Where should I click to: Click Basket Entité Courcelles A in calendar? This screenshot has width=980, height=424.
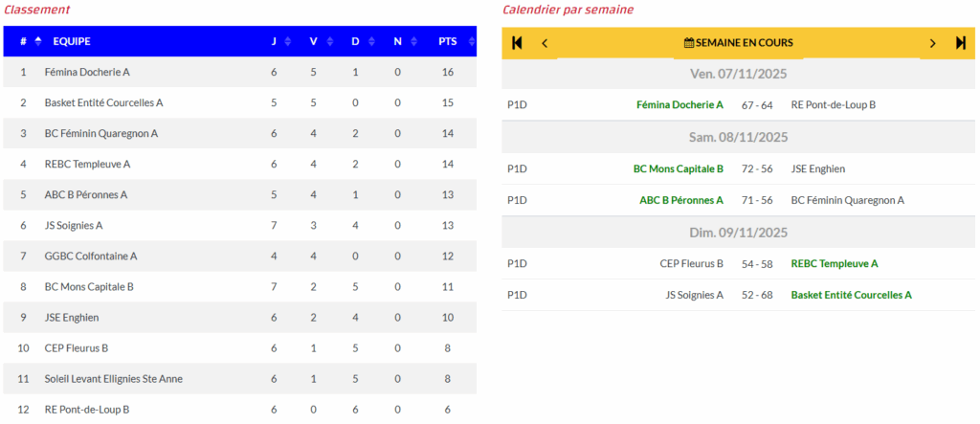[x=851, y=295]
